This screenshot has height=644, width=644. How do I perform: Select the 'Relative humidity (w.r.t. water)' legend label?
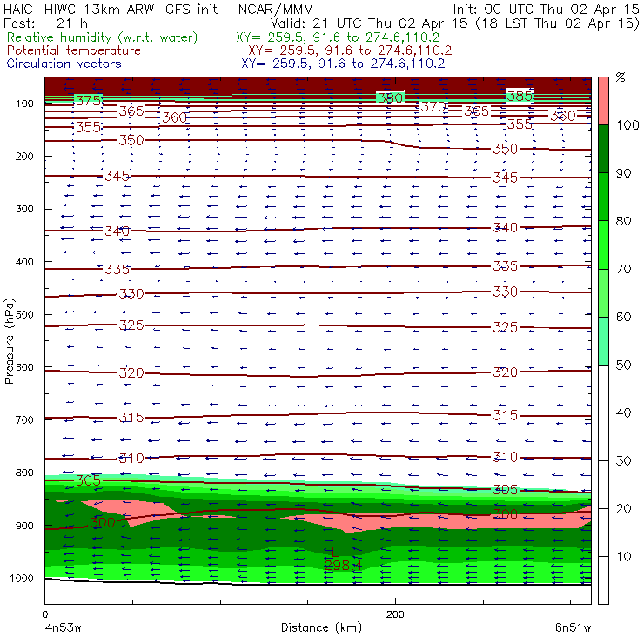point(103,37)
